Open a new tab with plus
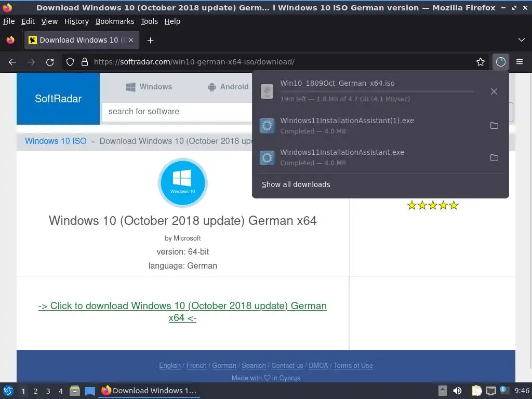The image size is (532, 399). [x=150, y=41]
